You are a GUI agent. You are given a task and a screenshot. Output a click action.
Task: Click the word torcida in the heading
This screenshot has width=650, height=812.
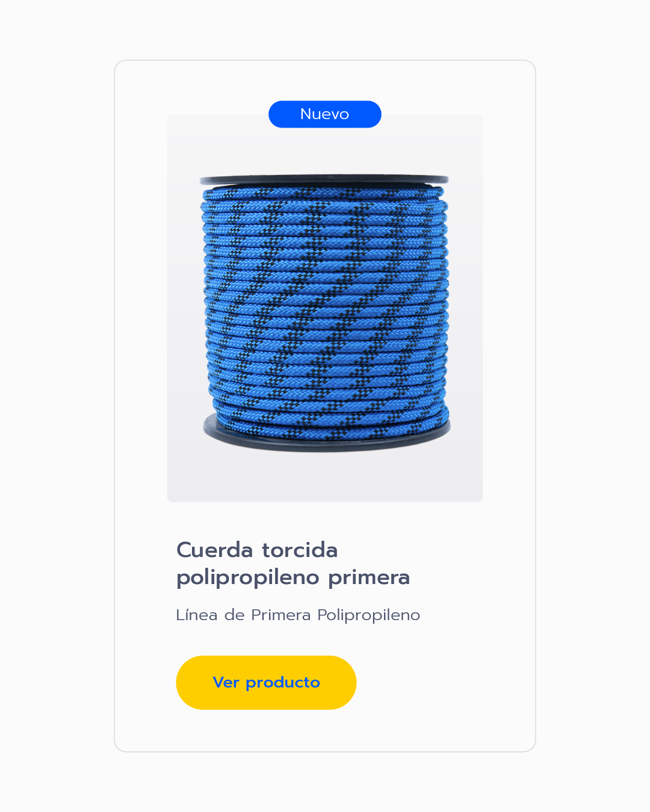pos(300,550)
